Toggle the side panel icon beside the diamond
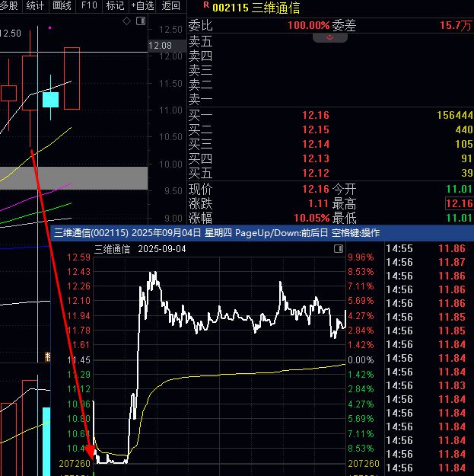 pos(141,21)
